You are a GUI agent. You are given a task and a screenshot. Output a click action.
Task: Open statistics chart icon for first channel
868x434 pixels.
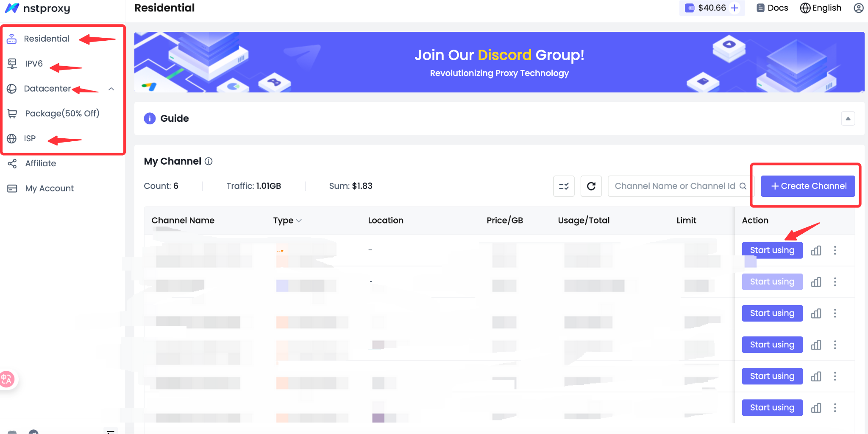coord(816,250)
